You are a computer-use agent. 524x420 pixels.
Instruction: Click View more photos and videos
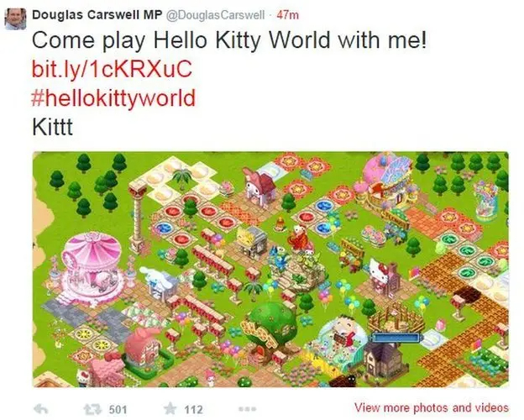(x=432, y=407)
